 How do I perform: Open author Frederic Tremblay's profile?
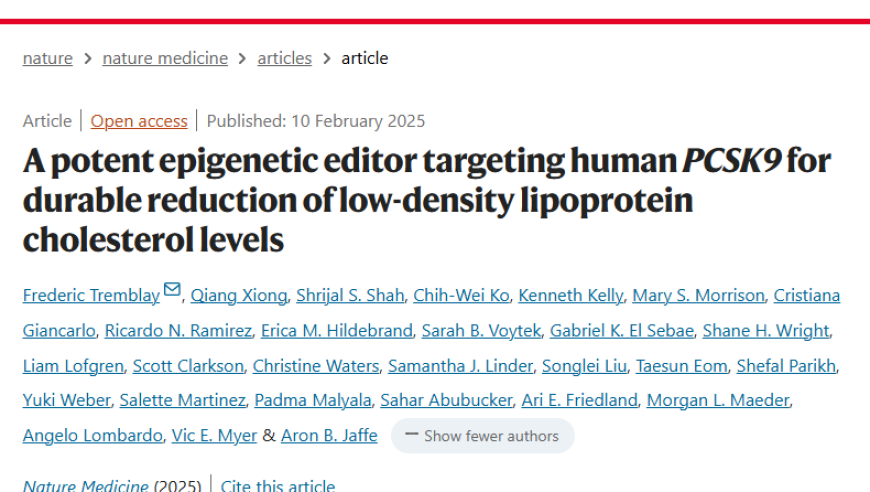coord(92,296)
